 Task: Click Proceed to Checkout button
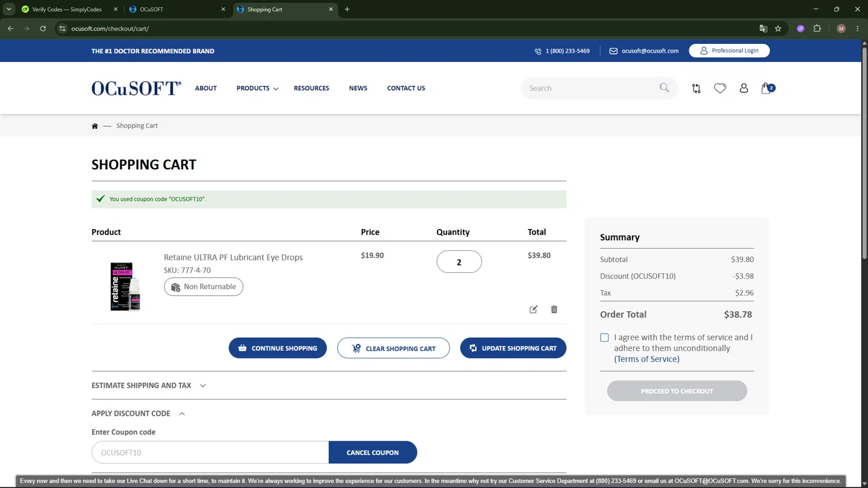(x=677, y=391)
